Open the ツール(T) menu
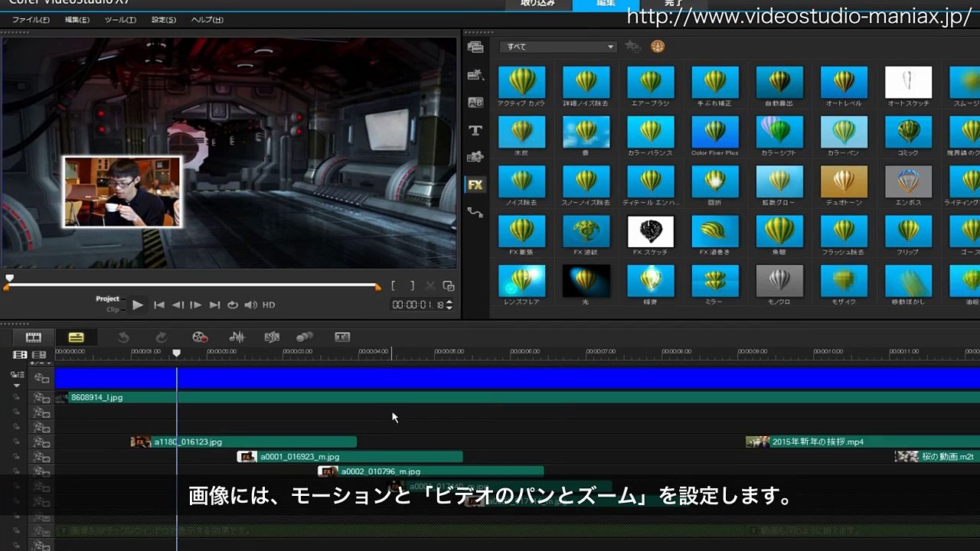Image resolution: width=980 pixels, height=551 pixels. [x=120, y=20]
